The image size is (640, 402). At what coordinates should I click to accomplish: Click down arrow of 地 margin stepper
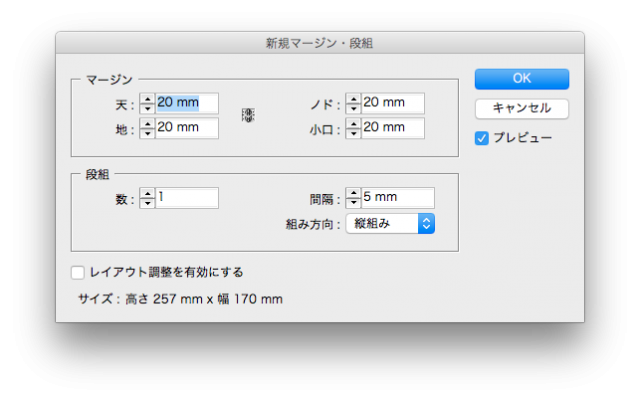click(147, 132)
